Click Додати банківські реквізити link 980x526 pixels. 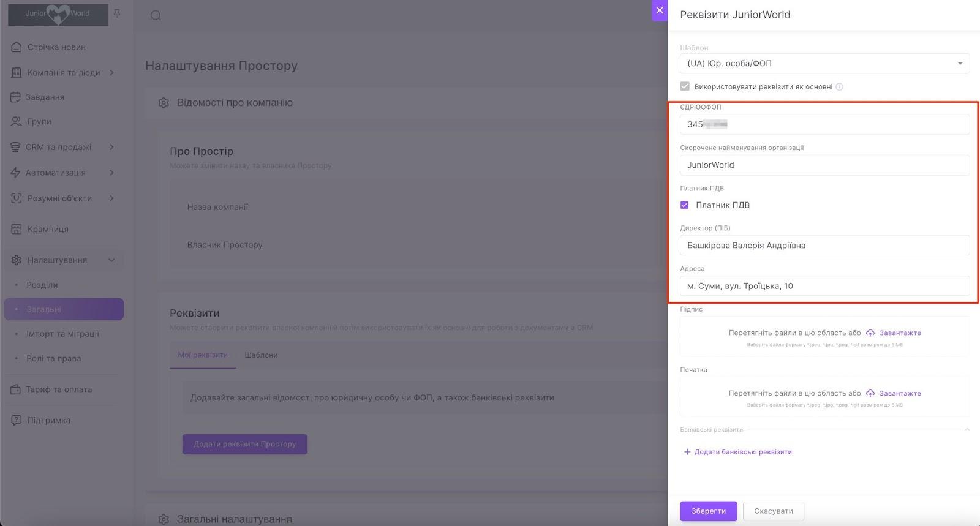tap(743, 452)
